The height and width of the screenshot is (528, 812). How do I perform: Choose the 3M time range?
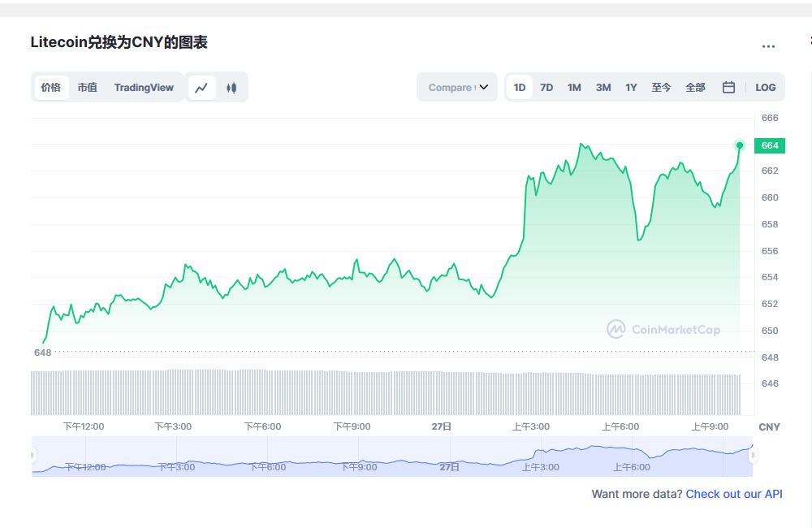[603, 88]
